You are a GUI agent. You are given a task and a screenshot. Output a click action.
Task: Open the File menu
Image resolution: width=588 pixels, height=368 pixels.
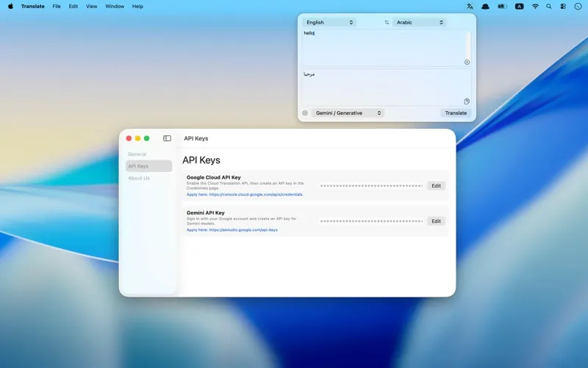[57, 7]
